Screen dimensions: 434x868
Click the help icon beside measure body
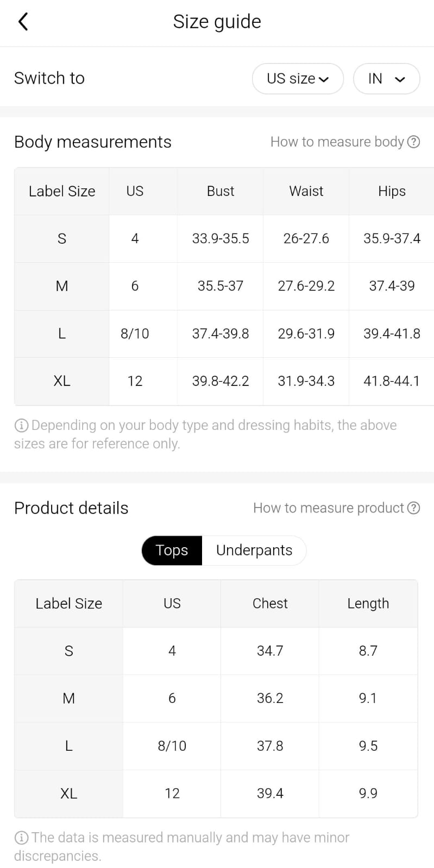point(413,142)
